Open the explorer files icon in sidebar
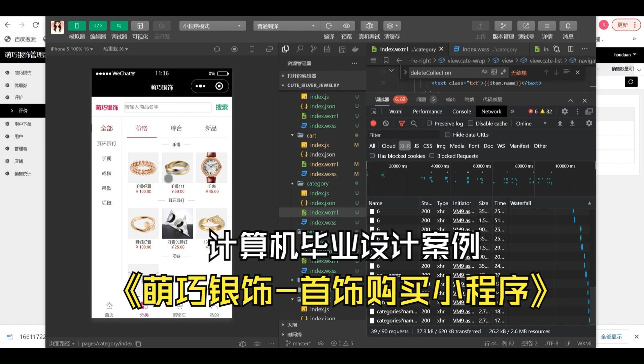 [x=285, y=49]
